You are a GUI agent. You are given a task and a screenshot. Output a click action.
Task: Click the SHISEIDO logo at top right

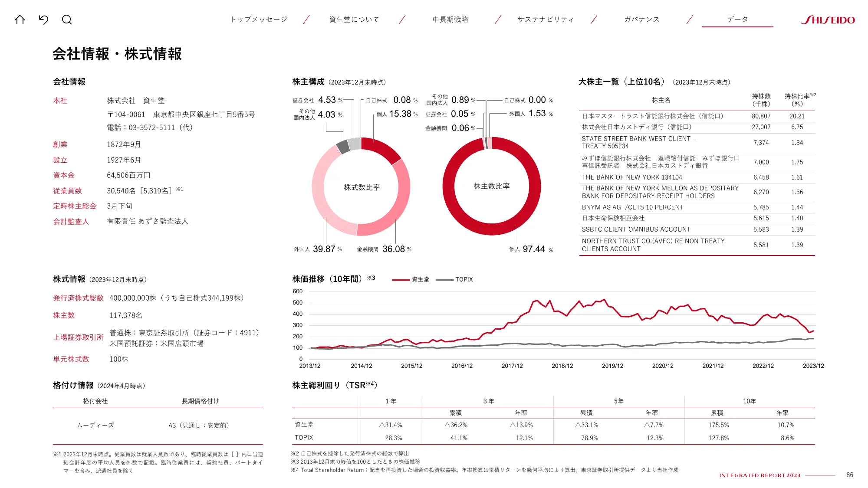coord(827,20)
